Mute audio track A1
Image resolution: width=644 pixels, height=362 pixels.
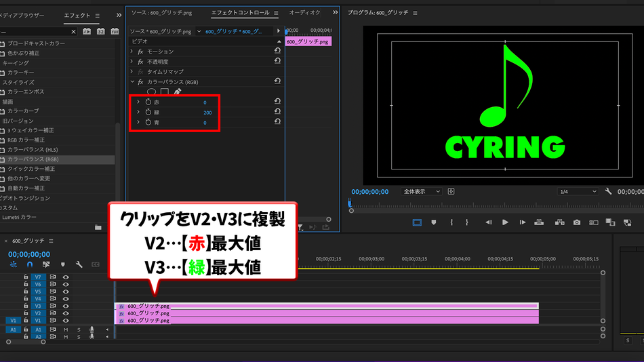tap(66, 329)
